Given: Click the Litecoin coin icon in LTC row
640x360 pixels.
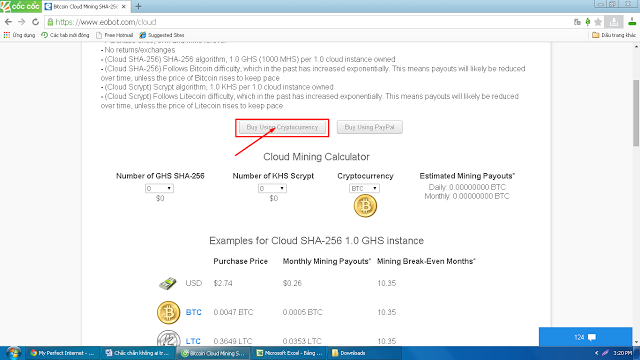Looking at the screenshot, I should point(169,338).
